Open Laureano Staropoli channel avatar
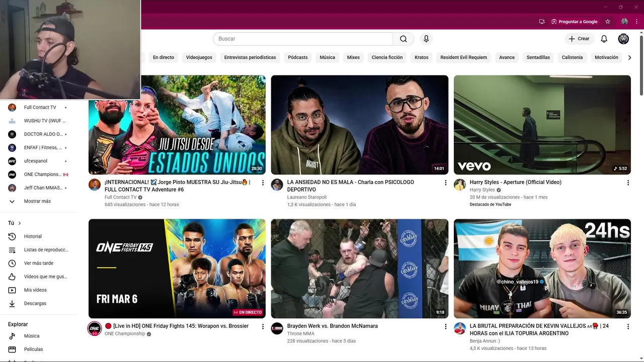This screenshot has width=644, height=362. [277, 185]
